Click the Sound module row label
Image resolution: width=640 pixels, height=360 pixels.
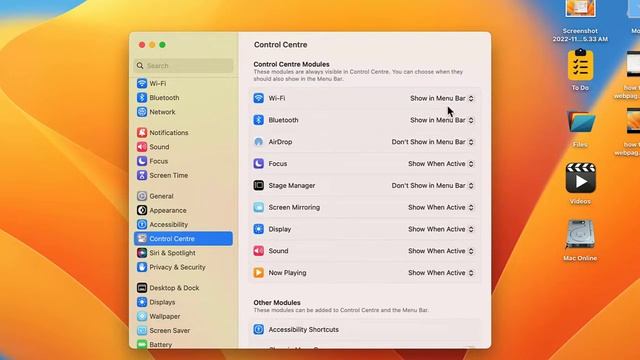tap(278, 251)
